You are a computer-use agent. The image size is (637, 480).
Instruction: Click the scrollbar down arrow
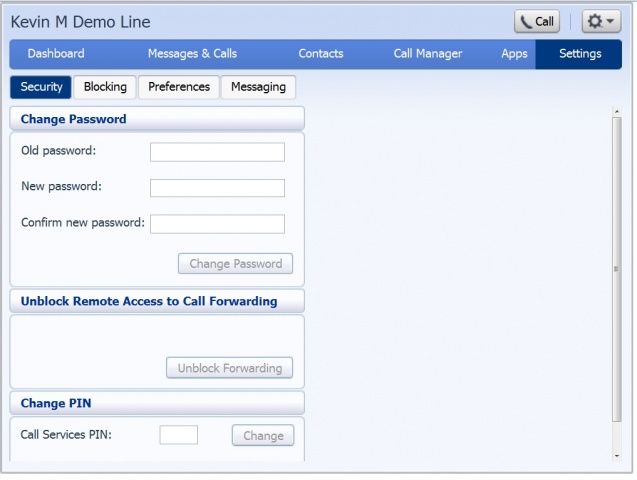(x=617, y=456)
